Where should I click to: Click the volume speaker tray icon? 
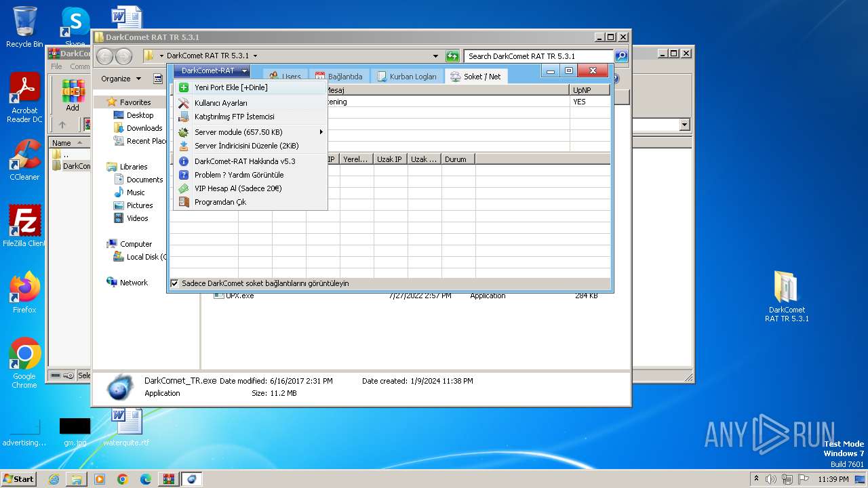[x=770, y=479]
